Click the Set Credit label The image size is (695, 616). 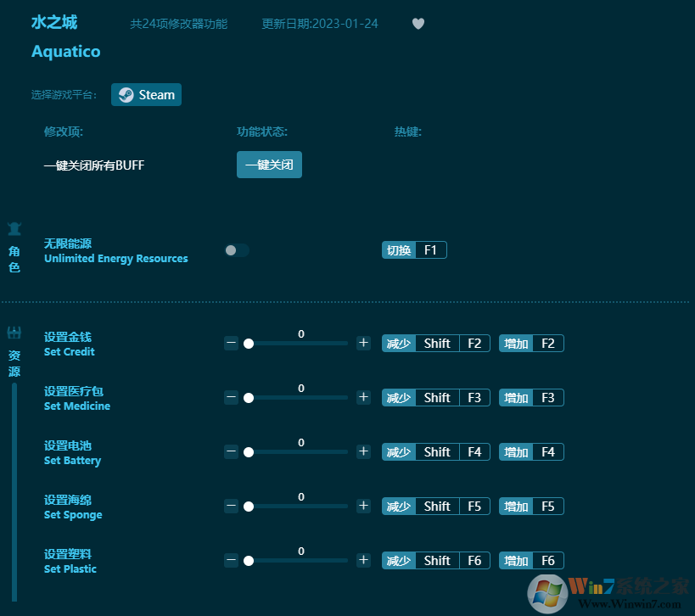tap(69, 352)
